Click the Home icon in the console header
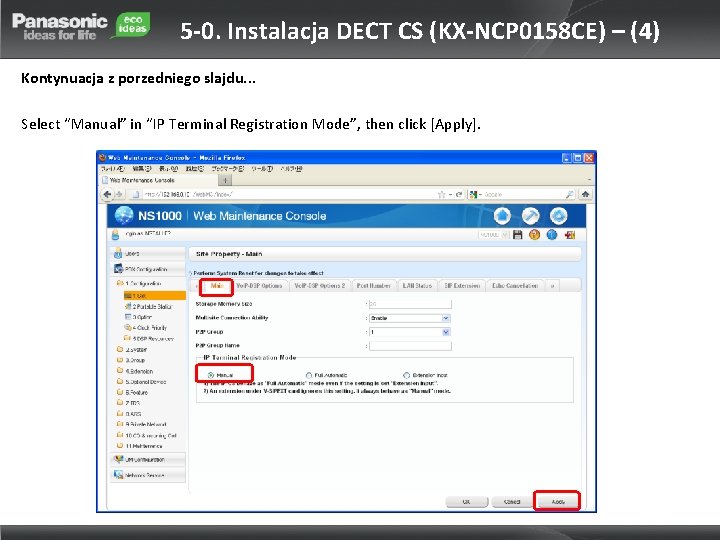This screenshot has height=540, width=720. tap(502, 216)
